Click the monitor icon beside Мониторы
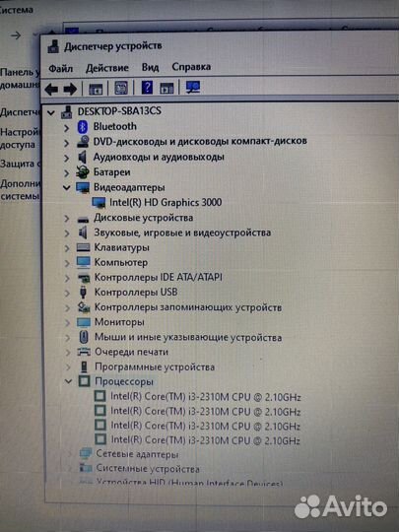Viewport: 399px width, 532px height. point(84,322)
